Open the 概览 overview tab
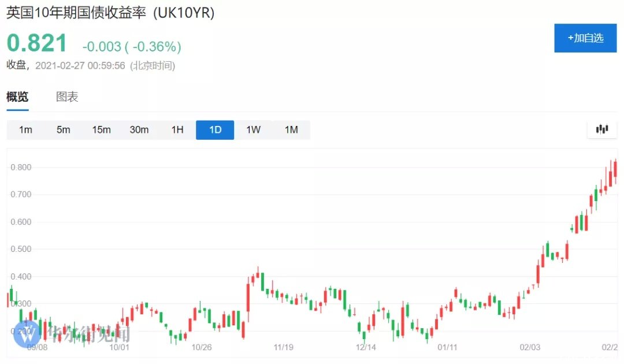The height and width of the screenshot is (364, 624). 17,97
